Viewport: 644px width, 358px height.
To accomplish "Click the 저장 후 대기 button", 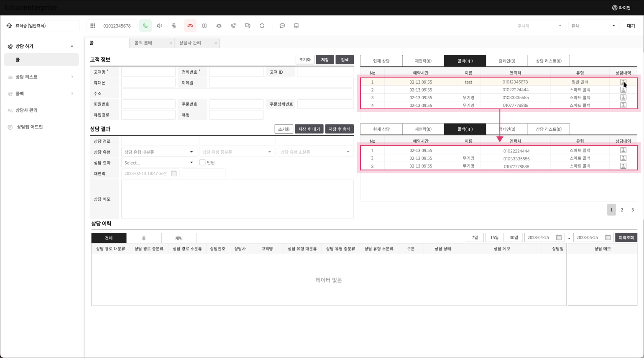I will click(x=309, y=129).
